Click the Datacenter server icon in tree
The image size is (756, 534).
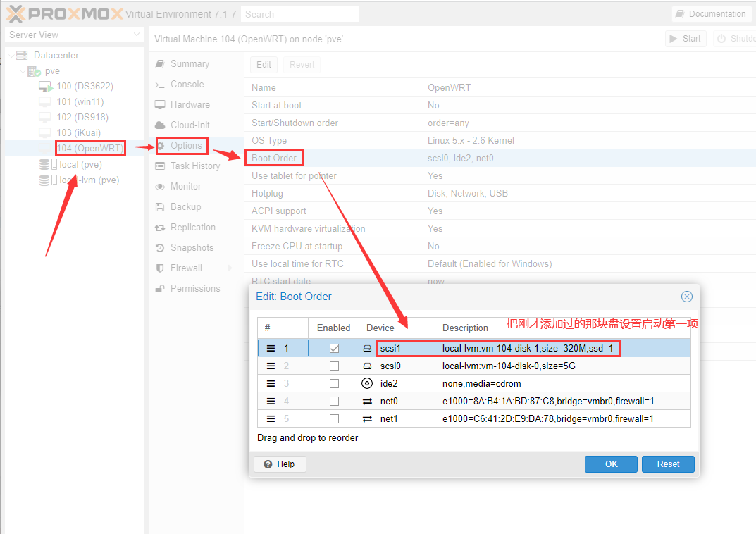tap(22, 56)
